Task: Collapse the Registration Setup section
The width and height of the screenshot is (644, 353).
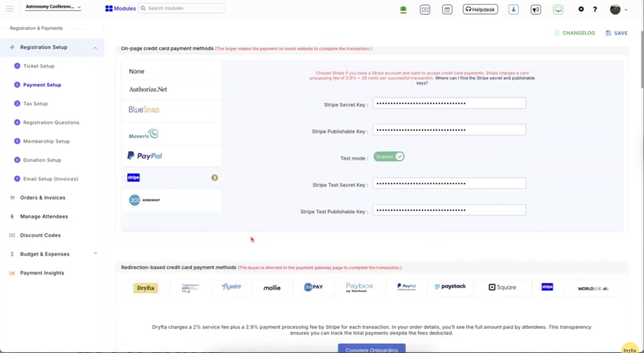Action: click(95, 48)
